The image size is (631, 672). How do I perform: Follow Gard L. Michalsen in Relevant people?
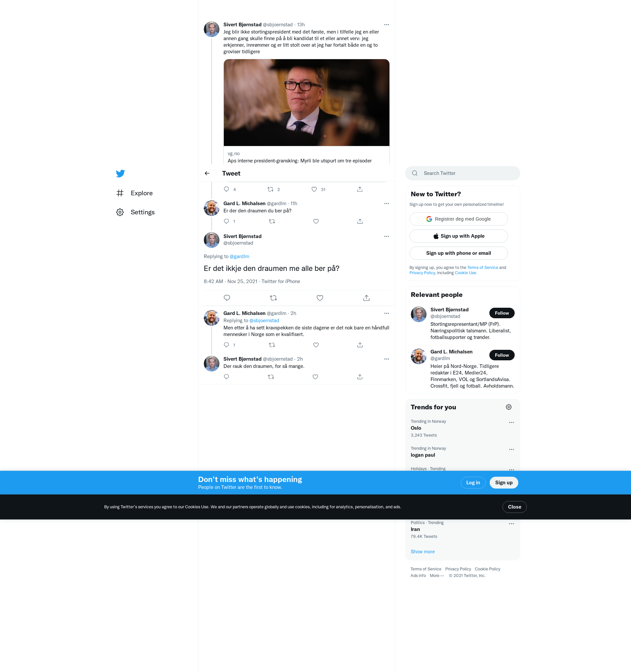pos(502,355)
